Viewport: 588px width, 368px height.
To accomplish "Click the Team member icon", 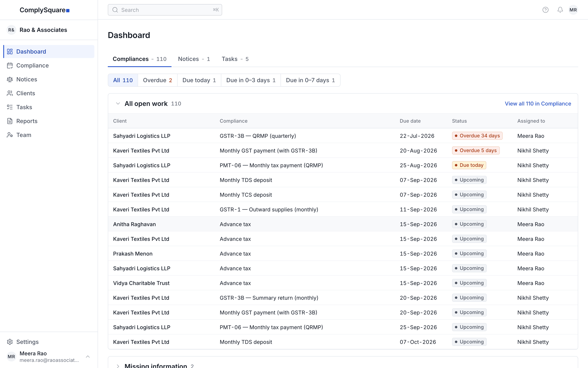I will pyautogui.click(x=10, y=135).
